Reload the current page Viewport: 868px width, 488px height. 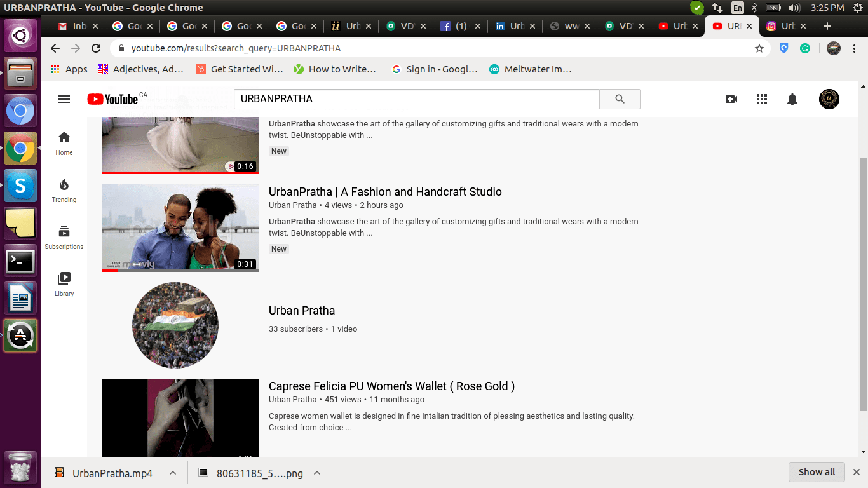96,48
